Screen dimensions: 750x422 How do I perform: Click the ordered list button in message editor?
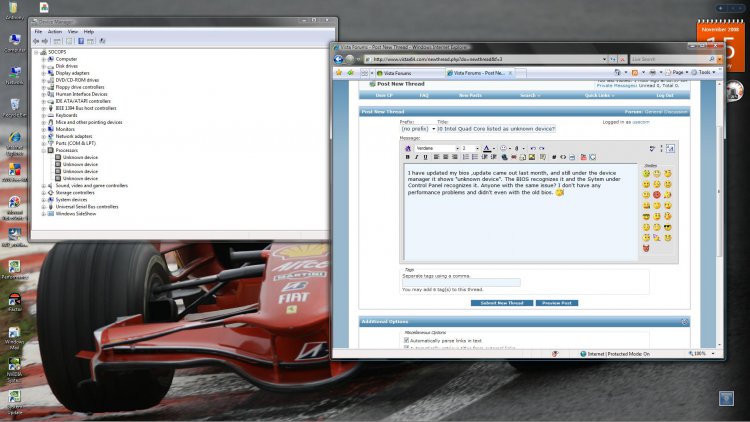point(465,157)
